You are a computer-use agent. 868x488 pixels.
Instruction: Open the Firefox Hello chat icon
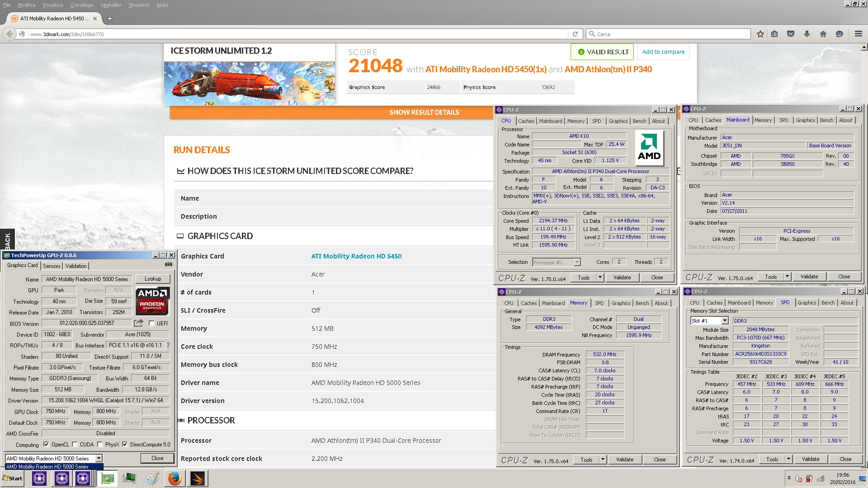[x=840, y=34]
